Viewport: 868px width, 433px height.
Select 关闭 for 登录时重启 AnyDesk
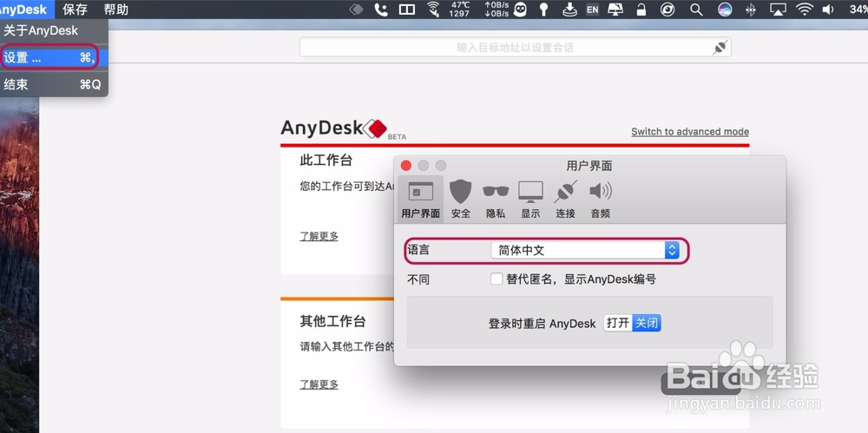coord(647,323)
